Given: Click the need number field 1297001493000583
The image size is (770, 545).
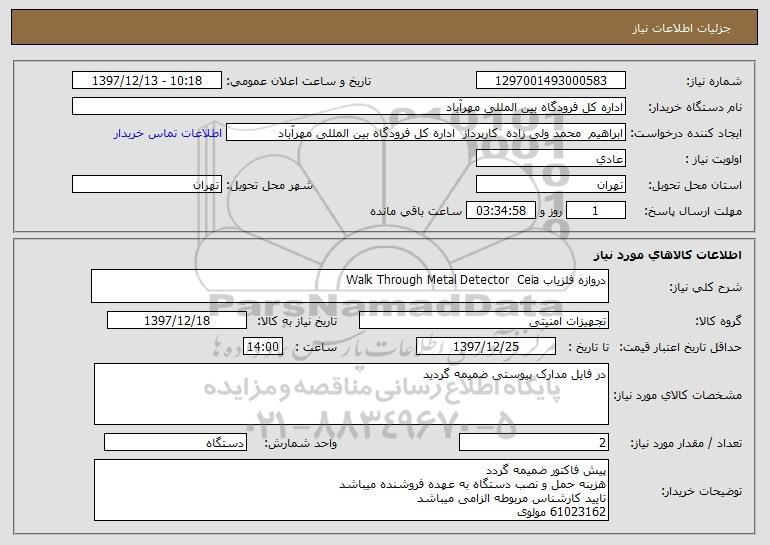Looking at the screenshot, I should point(550,81).
